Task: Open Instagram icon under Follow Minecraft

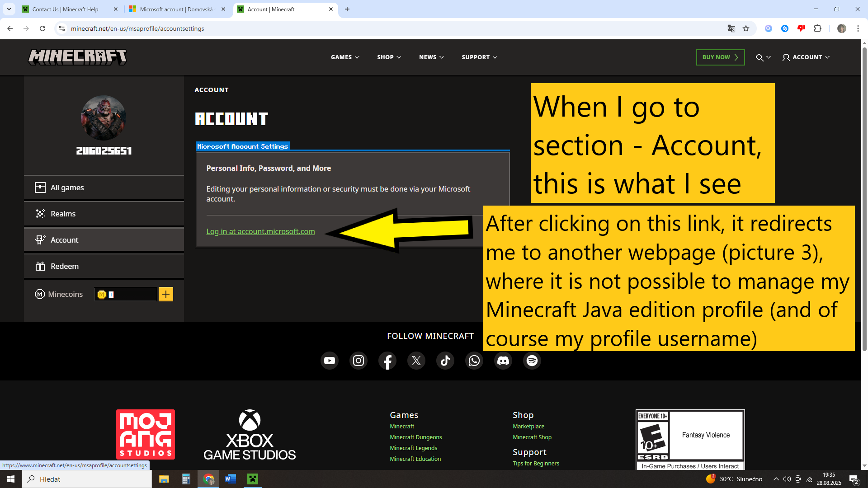Action: [359, 361]
